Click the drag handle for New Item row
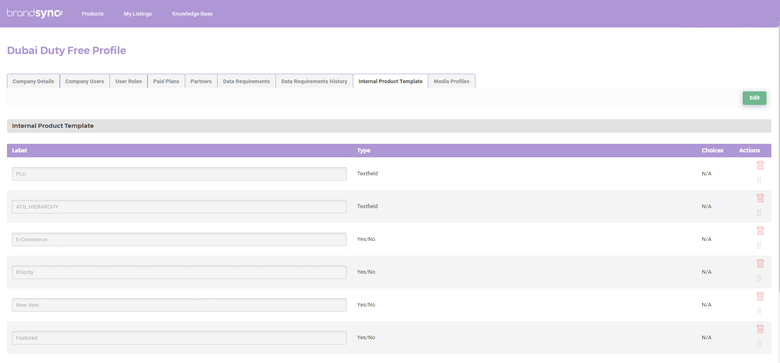The image size is (780, 363). click(759, 311)
